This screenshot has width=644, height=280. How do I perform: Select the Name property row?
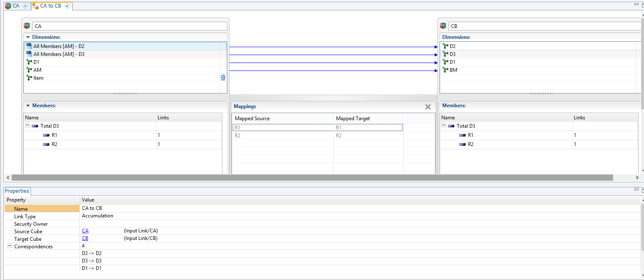322,209
